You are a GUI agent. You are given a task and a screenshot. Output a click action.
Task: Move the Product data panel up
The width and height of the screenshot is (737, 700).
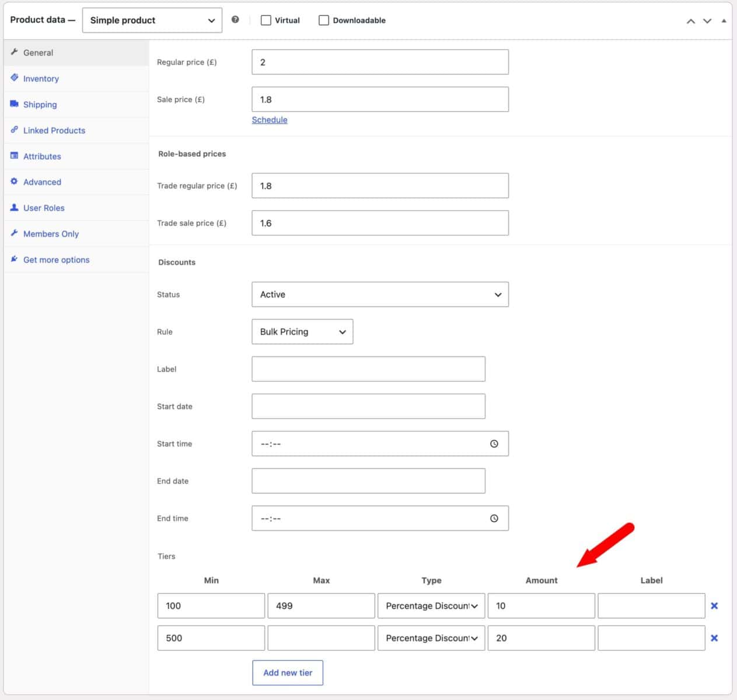point(691,21)
